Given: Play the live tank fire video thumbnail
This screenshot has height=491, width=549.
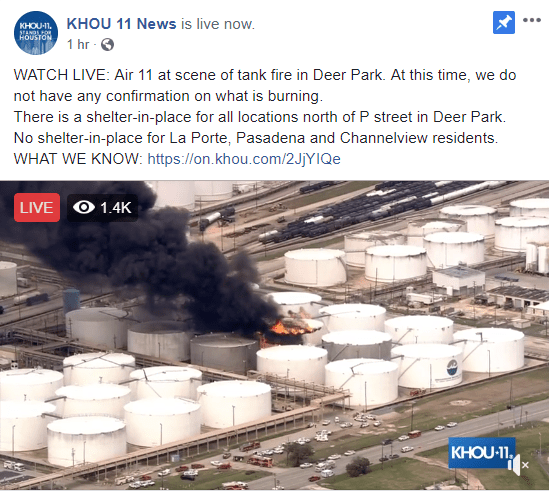Looking at the screenshot, I should coord(274,335).
